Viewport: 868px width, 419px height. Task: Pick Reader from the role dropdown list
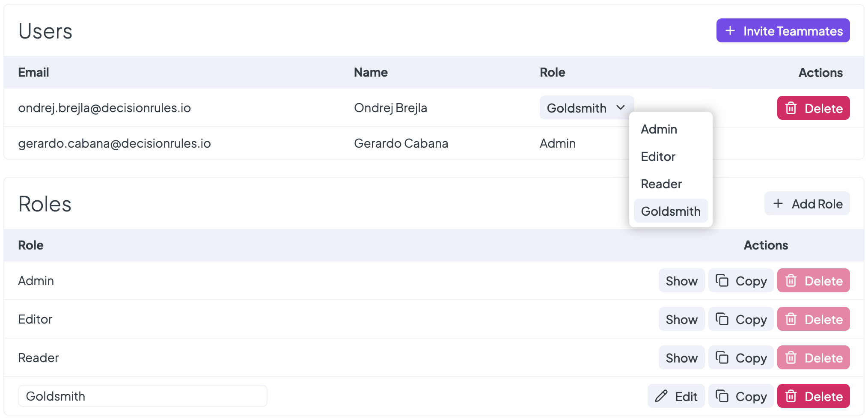[x=661, y=184]
